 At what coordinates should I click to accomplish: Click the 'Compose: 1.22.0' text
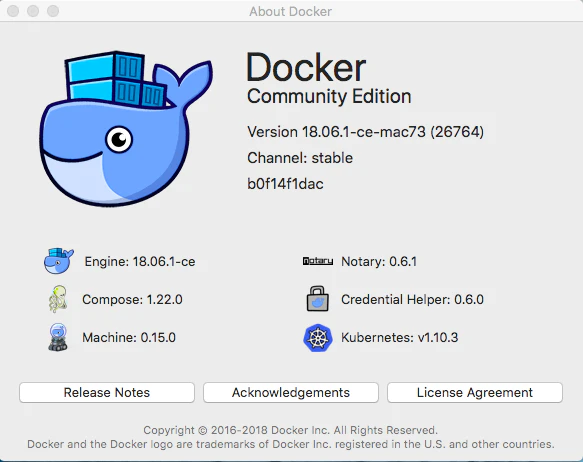[132, 300]
